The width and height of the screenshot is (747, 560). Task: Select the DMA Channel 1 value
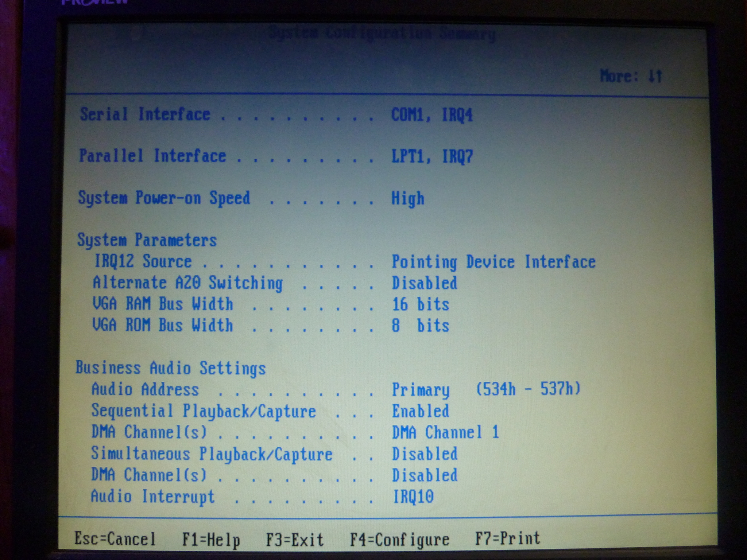pos(445,432)
